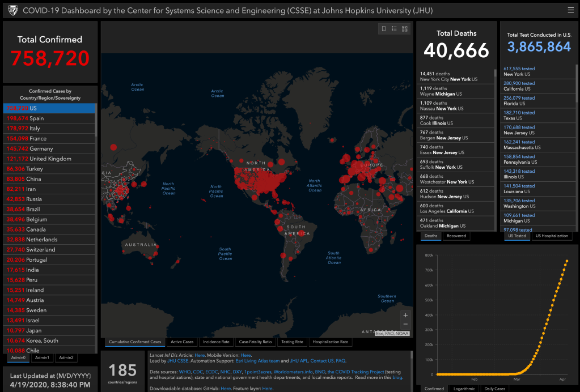The height and width of the screenshot is (392, 580).
Task: Open the hamburger menu in the header
Action: (x=570, y=10)
